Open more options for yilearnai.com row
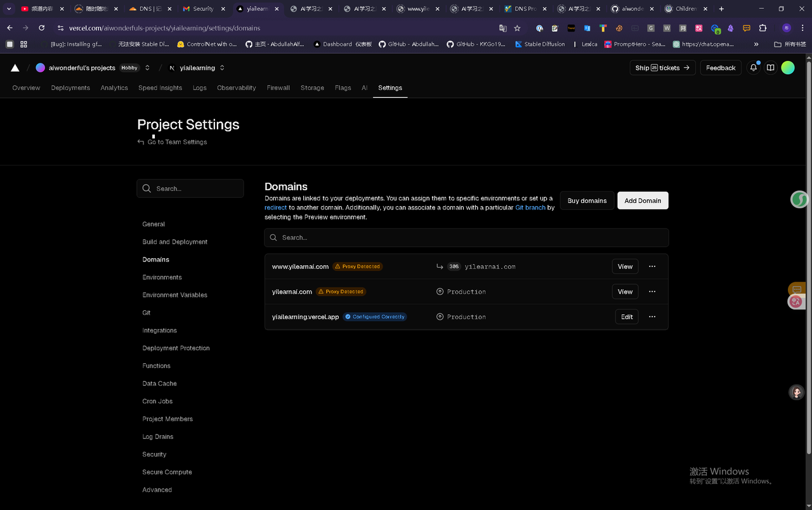Image resolution: width=812 pixels, height=510 pixels. [652, 292]
